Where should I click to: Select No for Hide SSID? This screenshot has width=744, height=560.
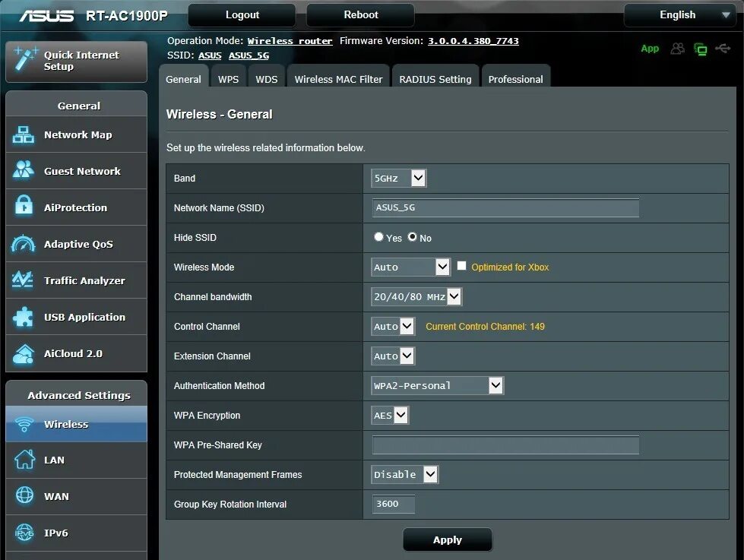pos(413,237)
